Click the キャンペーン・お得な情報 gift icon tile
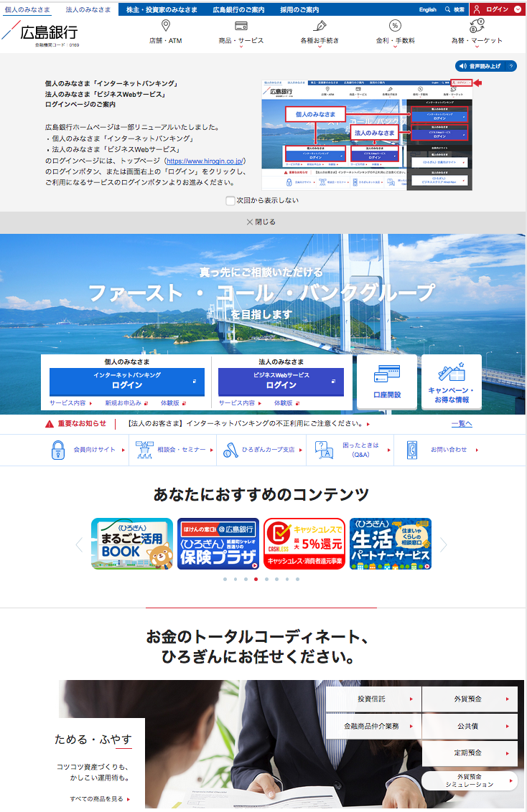This screenshot has height=812, width=527. [x=452, y=382]
